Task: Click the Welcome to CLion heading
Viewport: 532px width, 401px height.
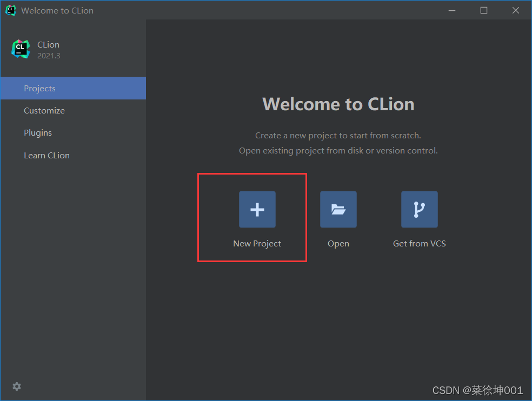Action: coord(338,104)
